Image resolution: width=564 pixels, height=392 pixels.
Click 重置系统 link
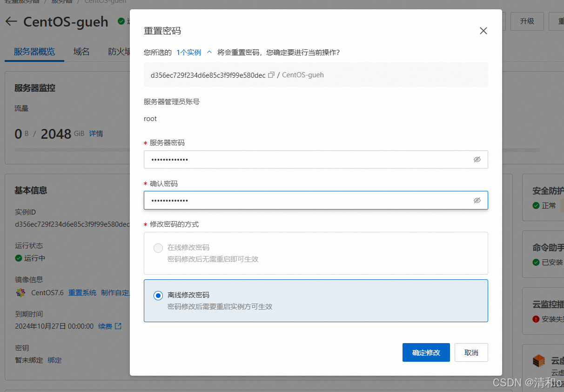tap(82, 292)
